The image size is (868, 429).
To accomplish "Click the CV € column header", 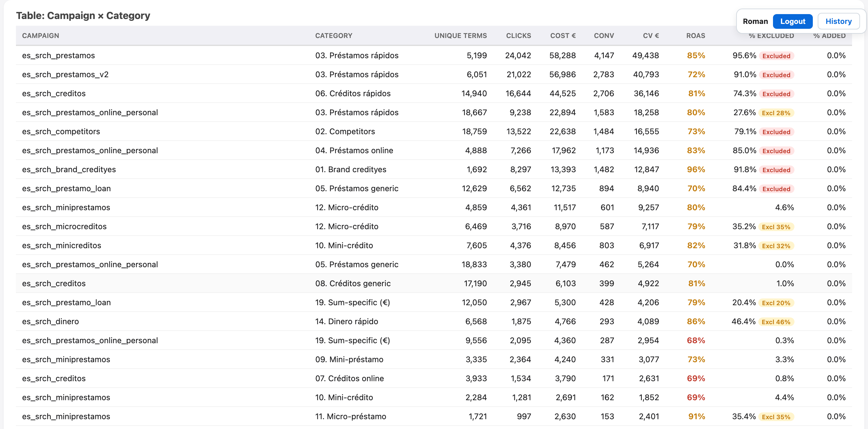I will coord(651,35).
